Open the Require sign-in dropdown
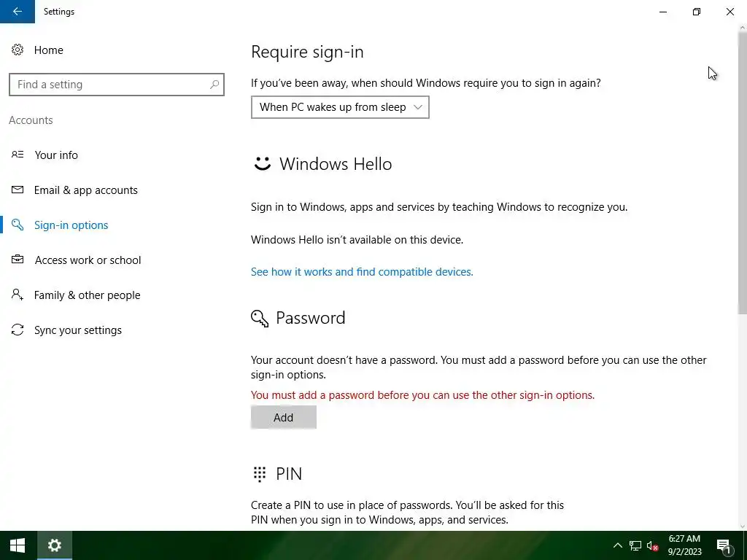 click(x=340, y=107)
